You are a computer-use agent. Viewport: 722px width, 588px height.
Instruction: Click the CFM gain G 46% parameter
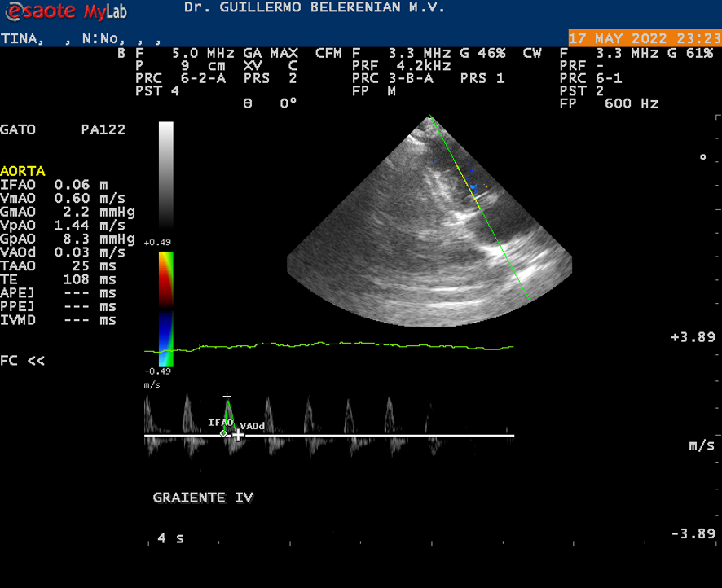(x=482, y=54)
